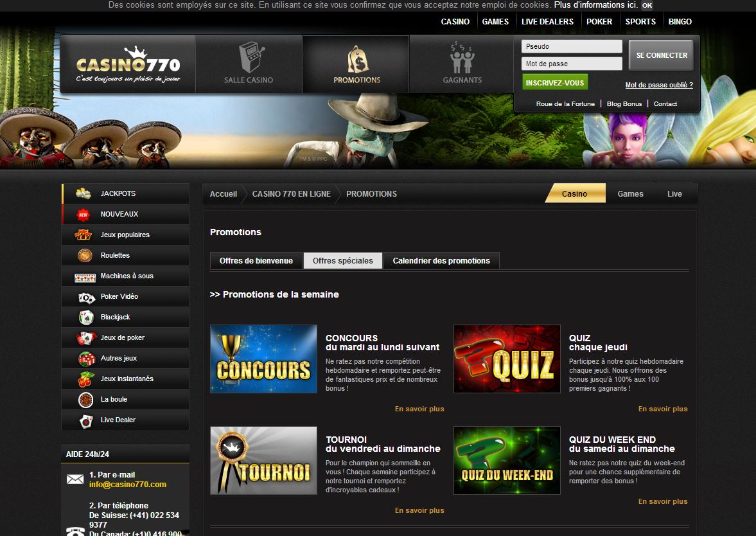
Task: Click the Jeux de poker cards icon
Action: [x=86, y=337]
